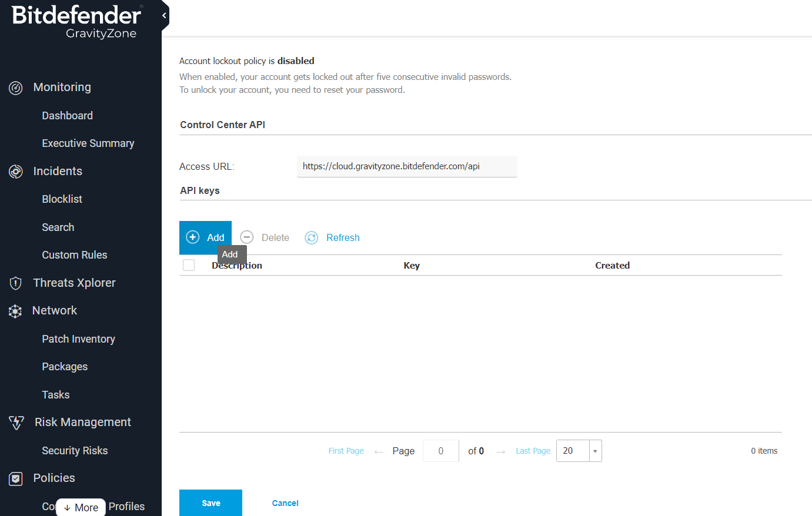The width and height of the screenshot is (812, 516).
Task: Click Refresh to reload API keys
Action: [343, 237]
